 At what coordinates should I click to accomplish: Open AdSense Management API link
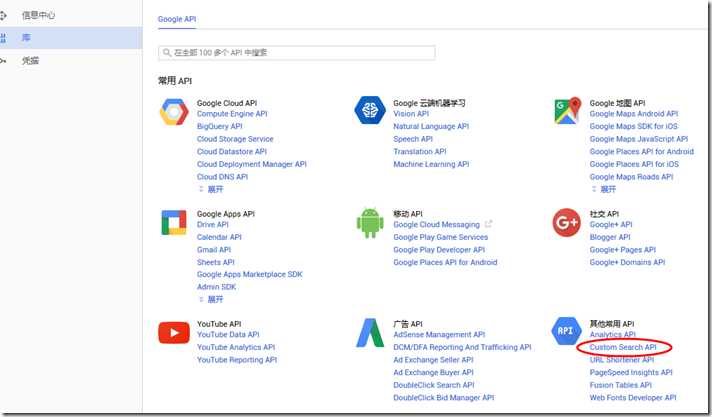click(439, 334)
